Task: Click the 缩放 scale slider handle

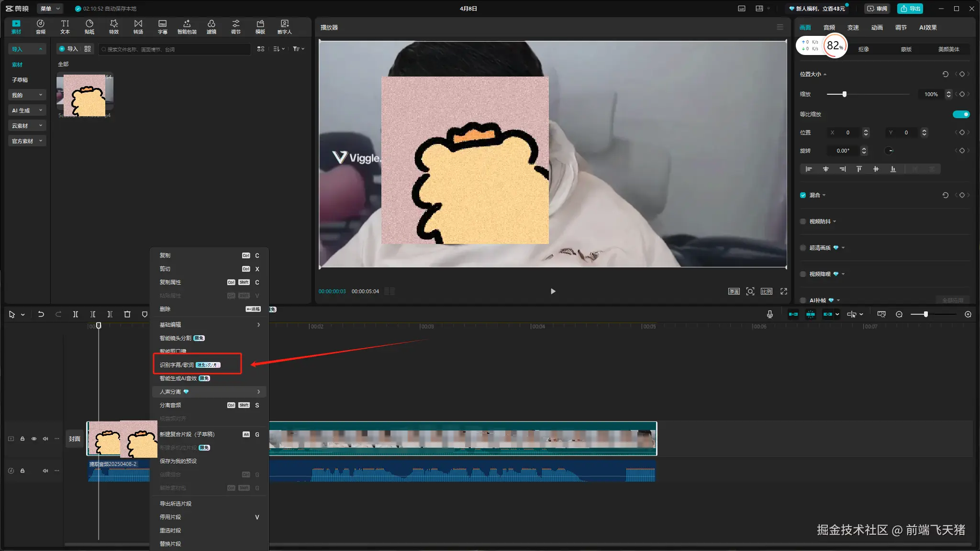Action: click(x=845, y=94)
